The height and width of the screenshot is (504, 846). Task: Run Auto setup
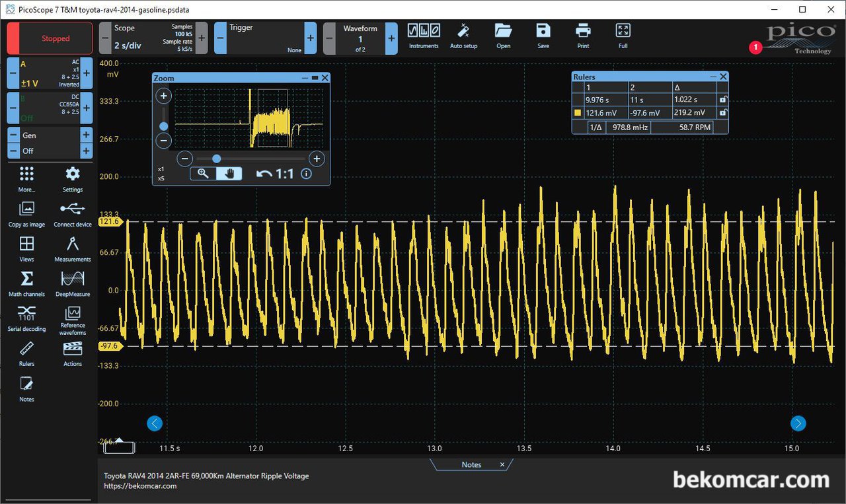pyautogui.click(x=463, y=36)
